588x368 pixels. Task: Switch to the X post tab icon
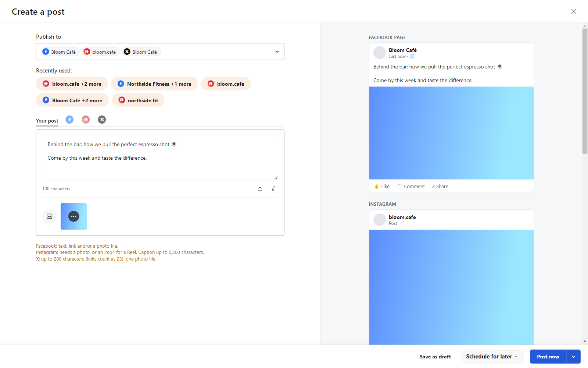pos(102,120)
